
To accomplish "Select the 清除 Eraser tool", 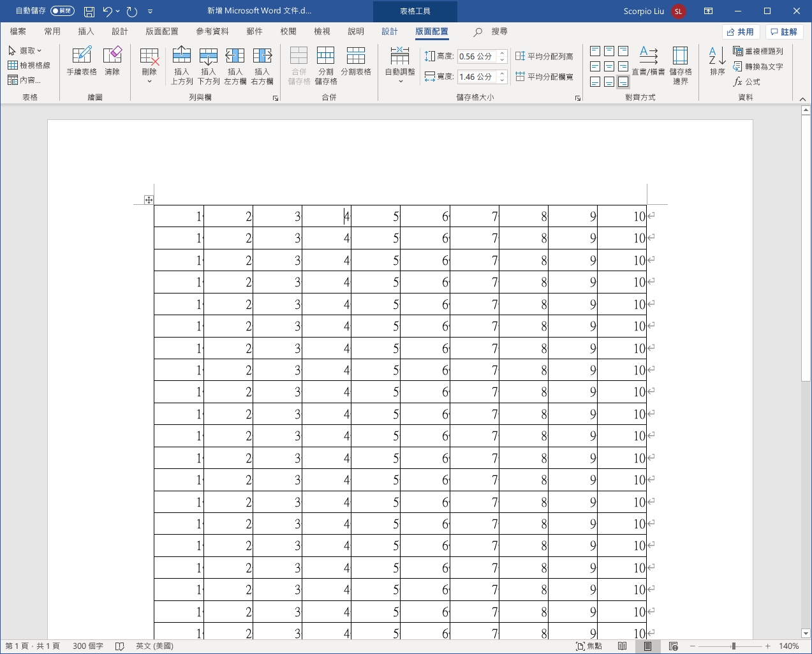I will [x=112, y=62].
